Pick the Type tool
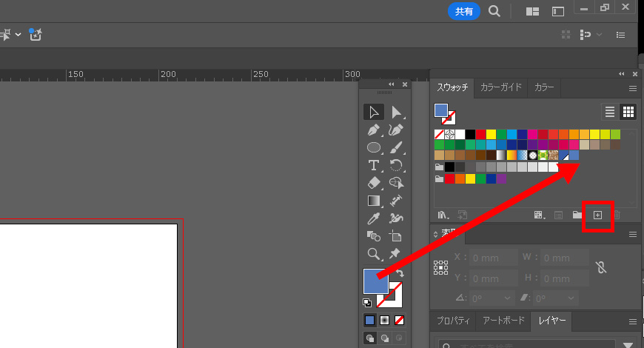The image size is (644, 348). point(373,164)
